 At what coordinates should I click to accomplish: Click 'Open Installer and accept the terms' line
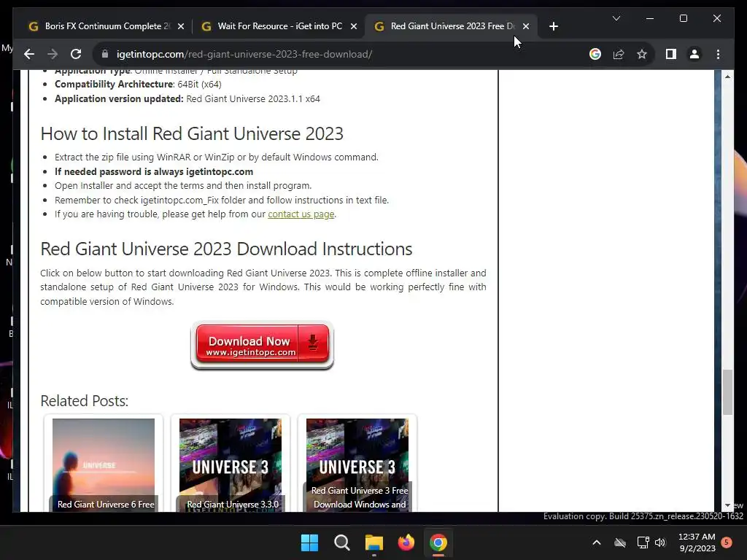tap(183, 186)
